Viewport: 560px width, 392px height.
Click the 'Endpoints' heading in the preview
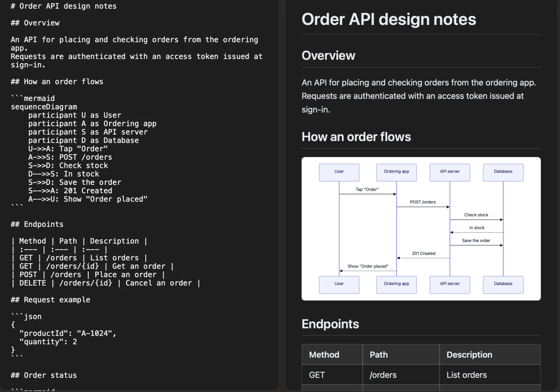pos(330,324)
